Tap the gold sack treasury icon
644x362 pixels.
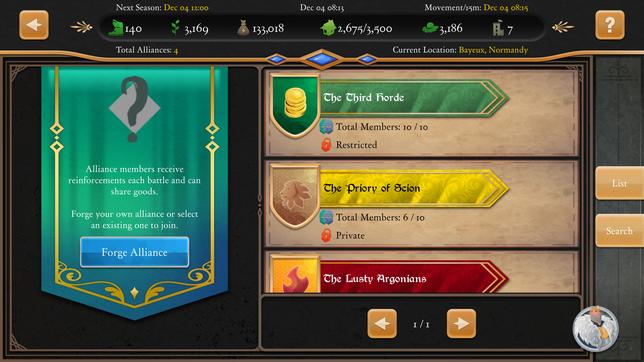[243, 28]
